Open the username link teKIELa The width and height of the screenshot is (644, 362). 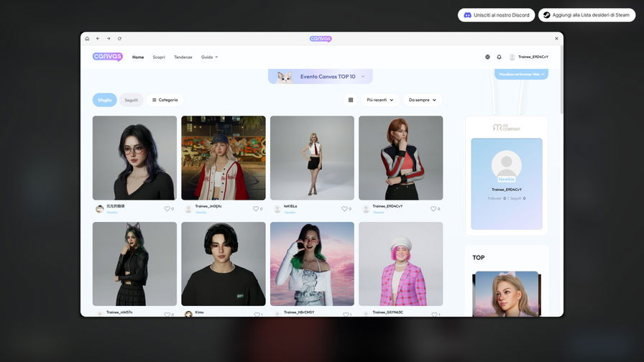coord(290,206)
